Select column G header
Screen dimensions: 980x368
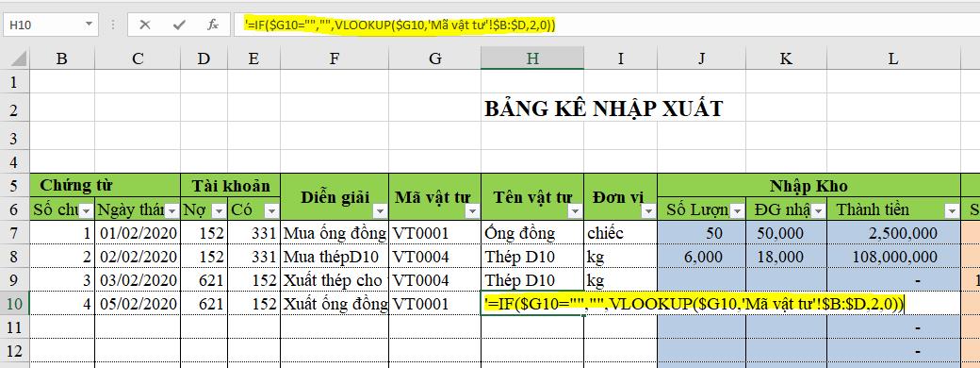(435, 59)
